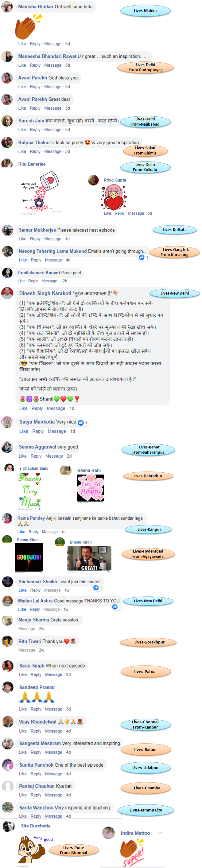202x868 pixels.
Task: Click Manisha Redkar's profile avatar
Action: [x=7, y=6]
